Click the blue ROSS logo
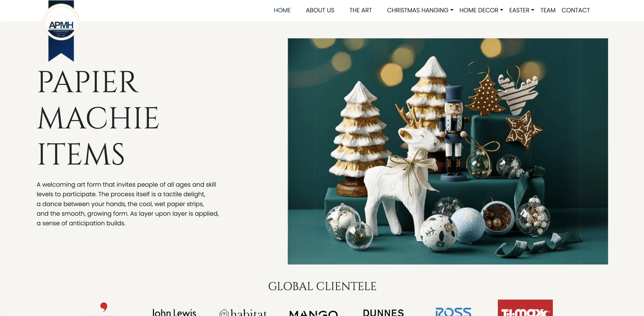Viewport: 644px width, 316px height. pos(453,311)
